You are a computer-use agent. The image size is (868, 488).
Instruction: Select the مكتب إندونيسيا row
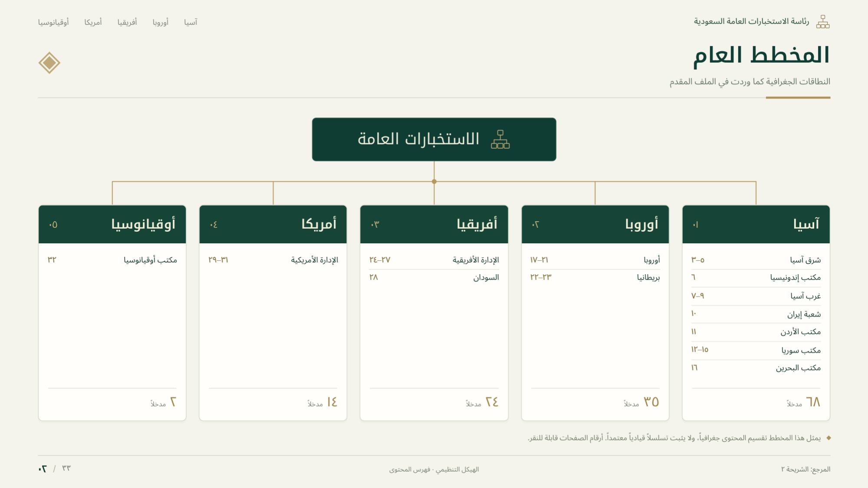[756, 278]
